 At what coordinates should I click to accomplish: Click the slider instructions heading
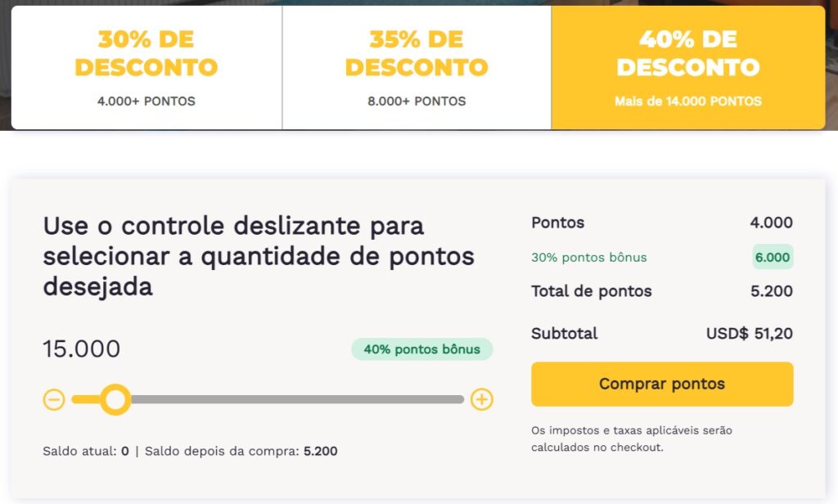[259, 256]
